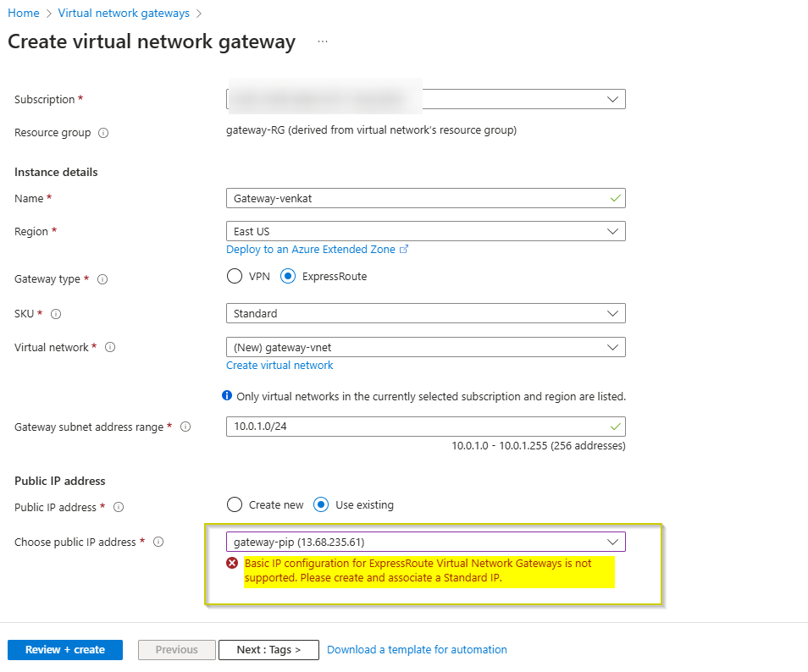Click the Public IP address info icon
This screenshot has width=808, height=672.
tap(119, 507)
